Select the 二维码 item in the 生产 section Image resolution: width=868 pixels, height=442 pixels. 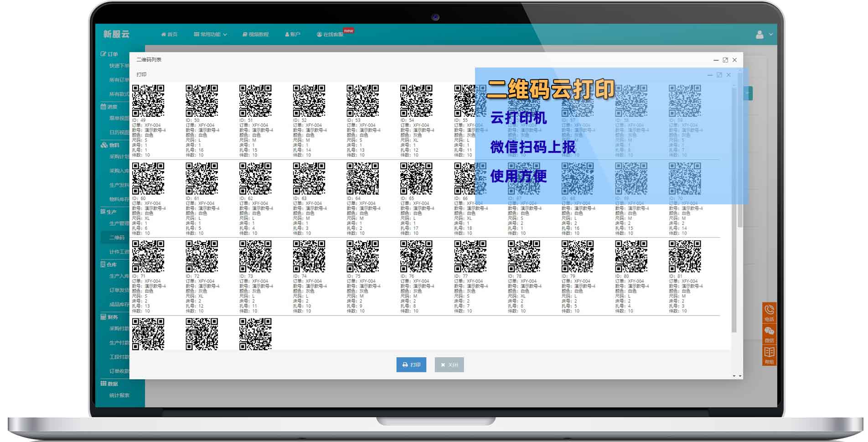pyautogui.click(x=117, y=238)
